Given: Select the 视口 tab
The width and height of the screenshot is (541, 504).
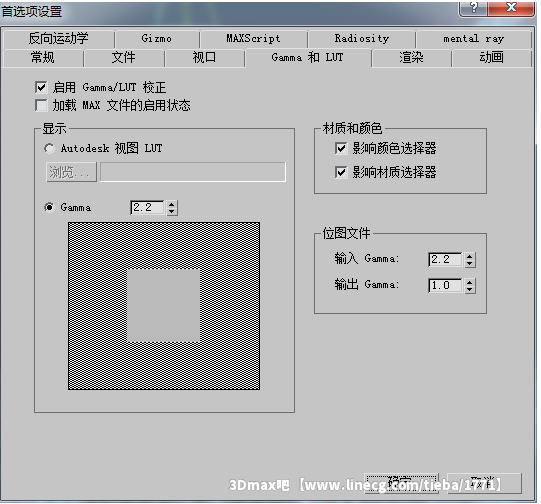Looking at the screenshot, I should pyautogui.click(x=204, y=58).
